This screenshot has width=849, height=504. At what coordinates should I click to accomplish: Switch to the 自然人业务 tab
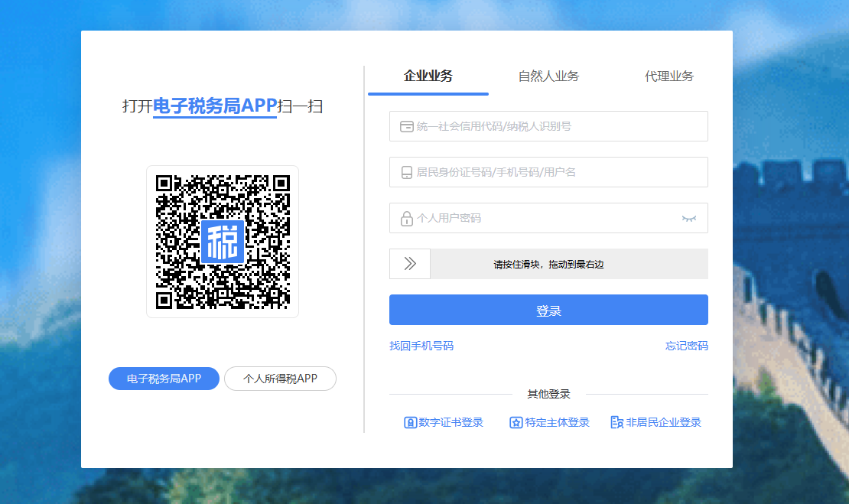548,76
